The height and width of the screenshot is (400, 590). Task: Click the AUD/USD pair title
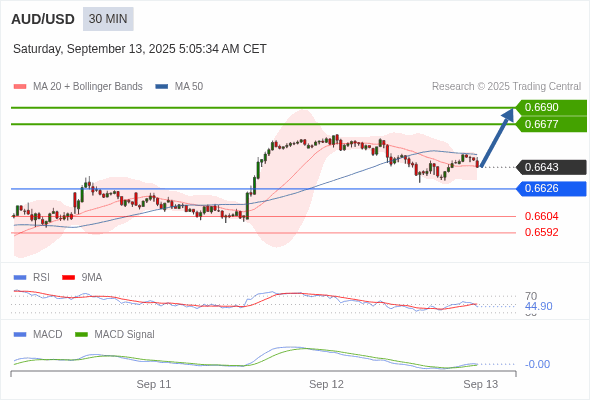[43, 19]
